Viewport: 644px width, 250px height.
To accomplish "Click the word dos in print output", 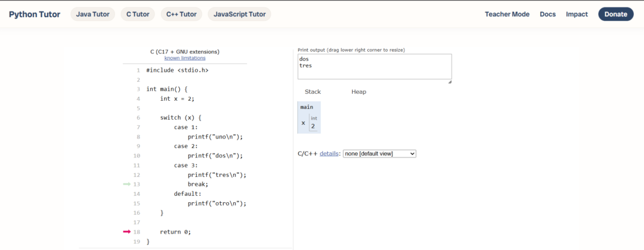I will (x=304, y=59).
